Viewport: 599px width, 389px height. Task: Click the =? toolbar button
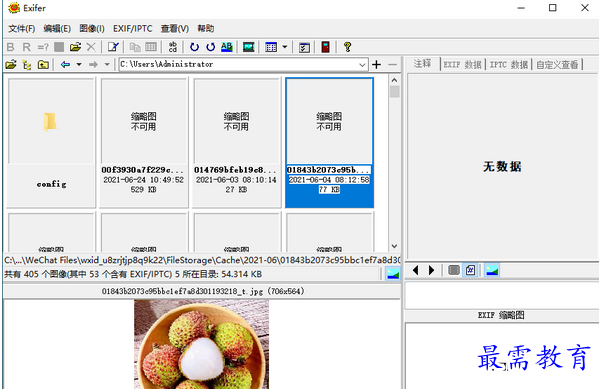pyautogui.click(x=43, y=47)
